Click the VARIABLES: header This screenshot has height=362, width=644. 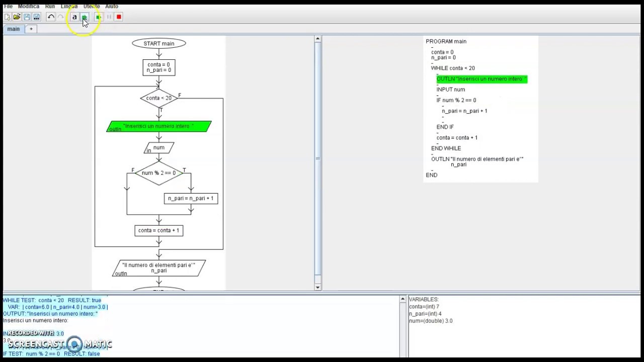[x=424, y=300]
